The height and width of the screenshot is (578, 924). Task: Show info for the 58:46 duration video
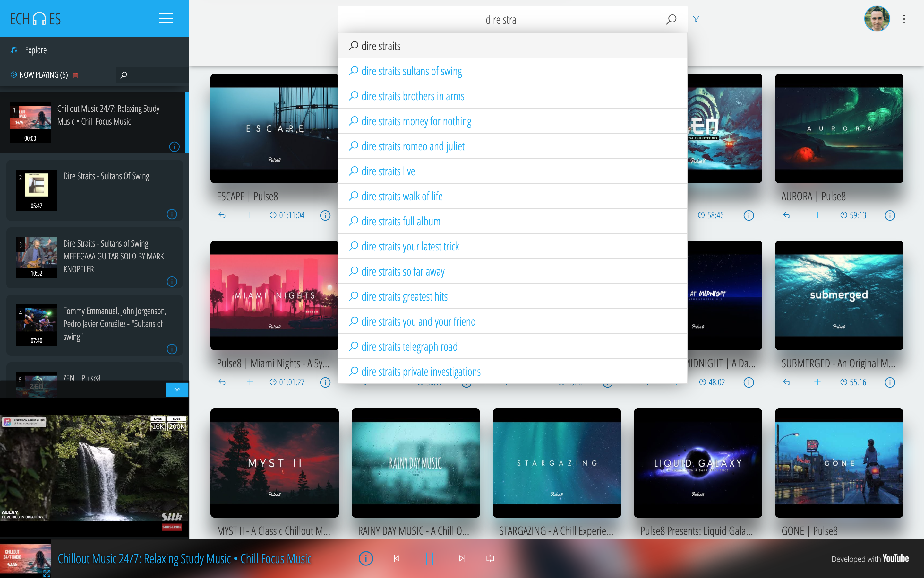[749, 215]
